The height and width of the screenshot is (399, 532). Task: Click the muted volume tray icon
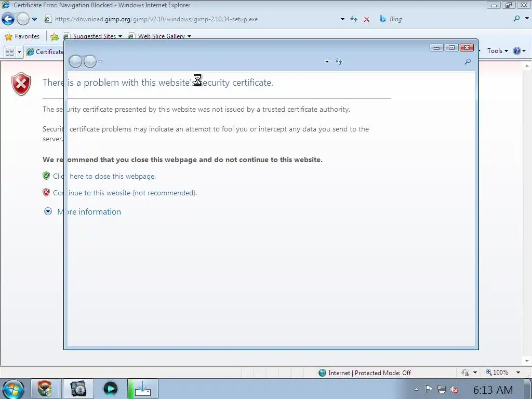tap(454, 390)
